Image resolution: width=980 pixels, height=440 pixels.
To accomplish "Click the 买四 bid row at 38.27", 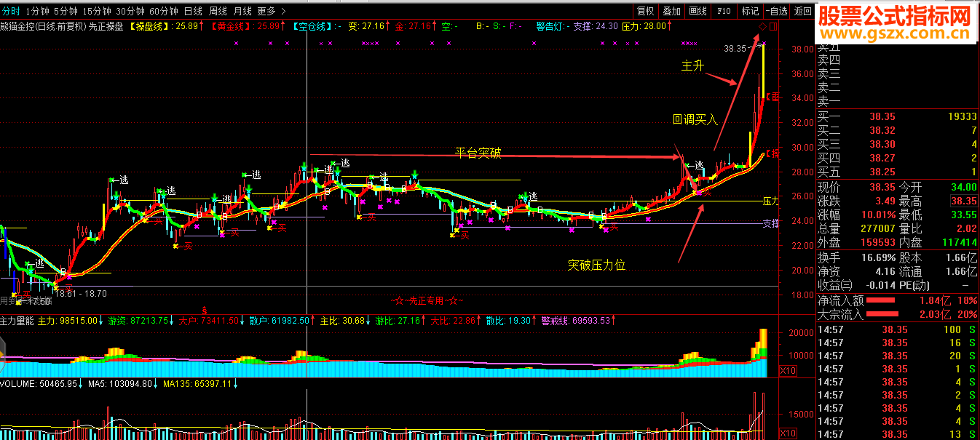I will click(897, 158).
